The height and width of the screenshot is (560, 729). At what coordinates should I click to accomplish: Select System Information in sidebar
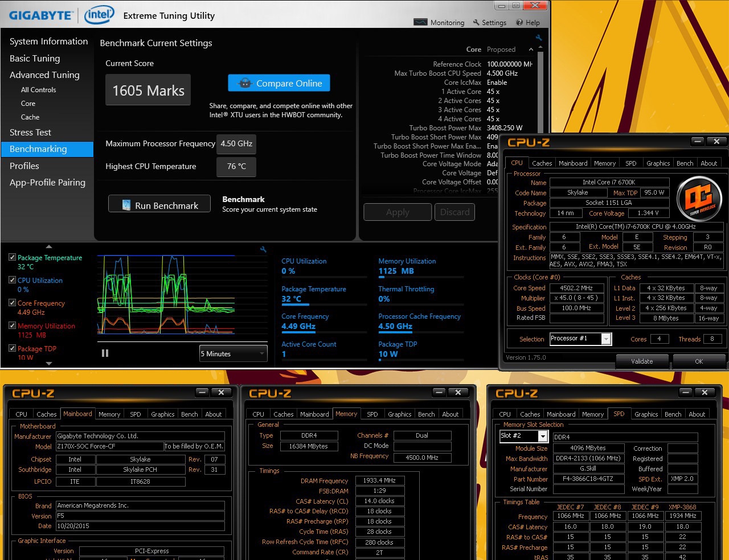point(48,42)
